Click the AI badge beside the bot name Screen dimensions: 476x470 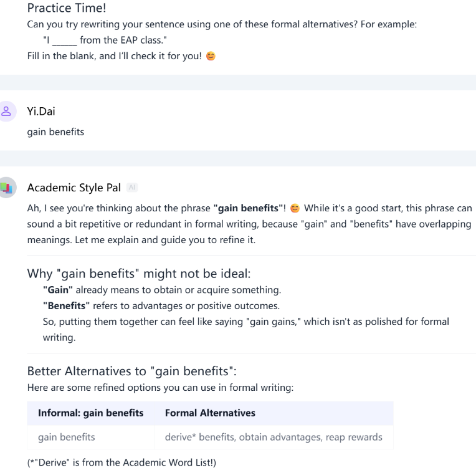[x=132, y=188]
